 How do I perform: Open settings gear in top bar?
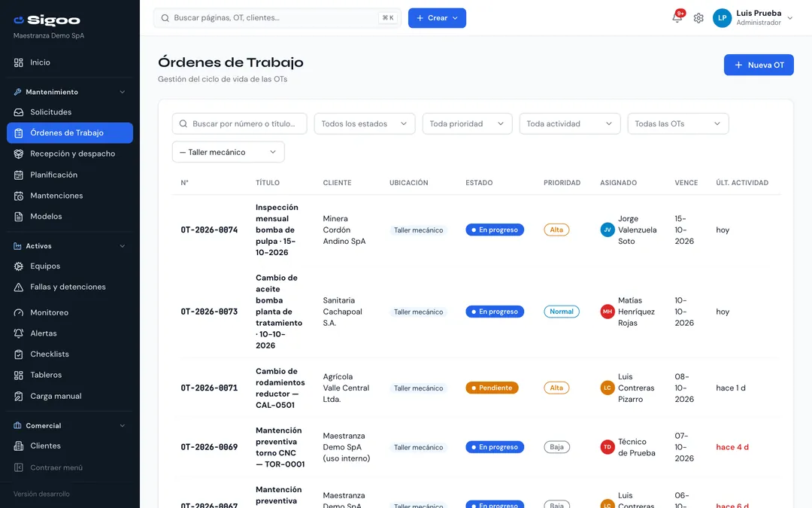pyautogui.click(x=698, y=18)
